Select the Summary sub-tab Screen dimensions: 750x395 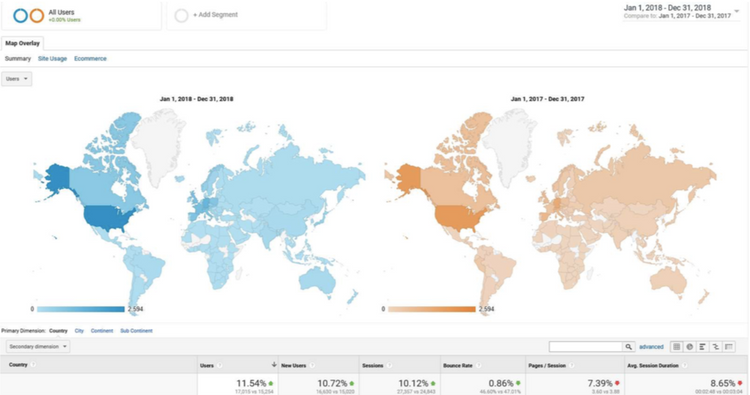(18, 58)
